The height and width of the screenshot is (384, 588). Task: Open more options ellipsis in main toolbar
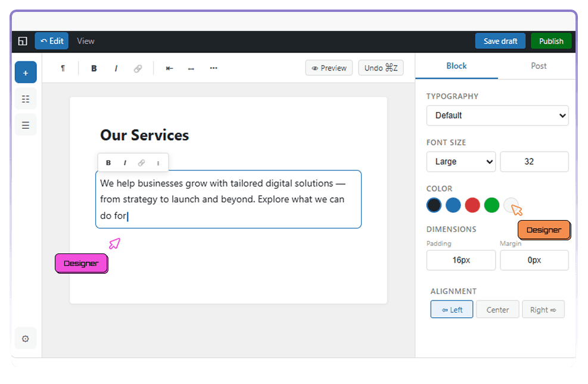[213, 68]
